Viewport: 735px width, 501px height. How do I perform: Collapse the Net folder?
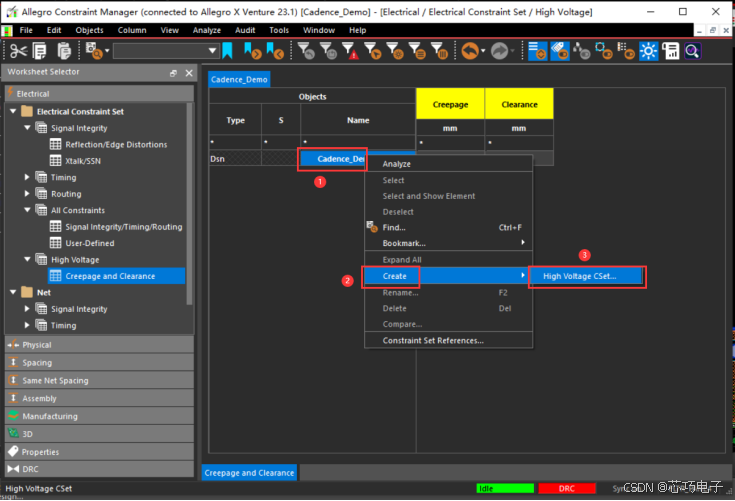(x=13, y=292)
